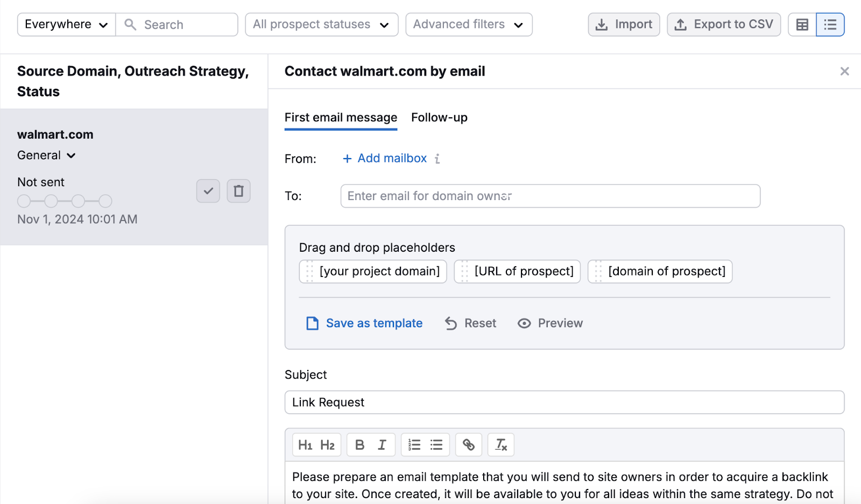This screenshot has width=861, height=504.
Task: Click the Reset button
Action: 470,323
